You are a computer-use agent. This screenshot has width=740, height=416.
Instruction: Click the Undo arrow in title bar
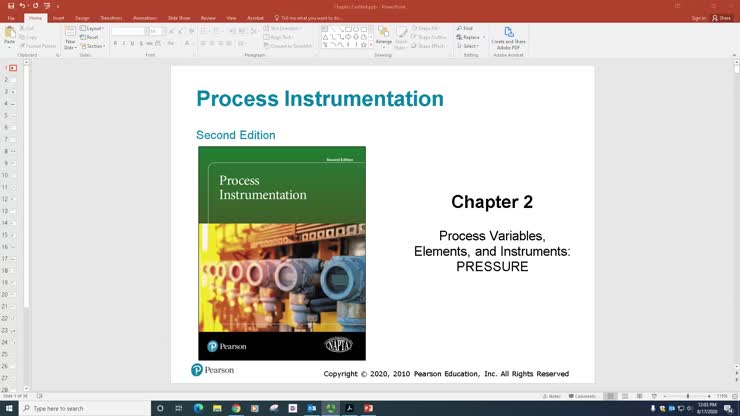tap(22, 6)
